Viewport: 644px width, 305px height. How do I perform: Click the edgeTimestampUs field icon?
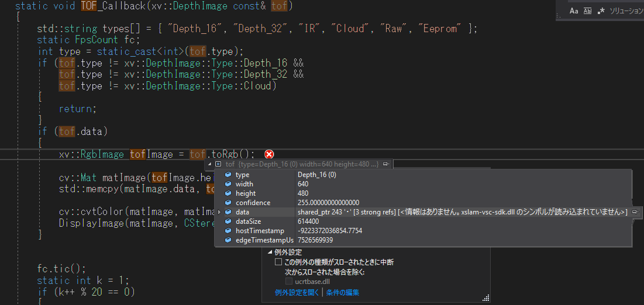point(228,240)
